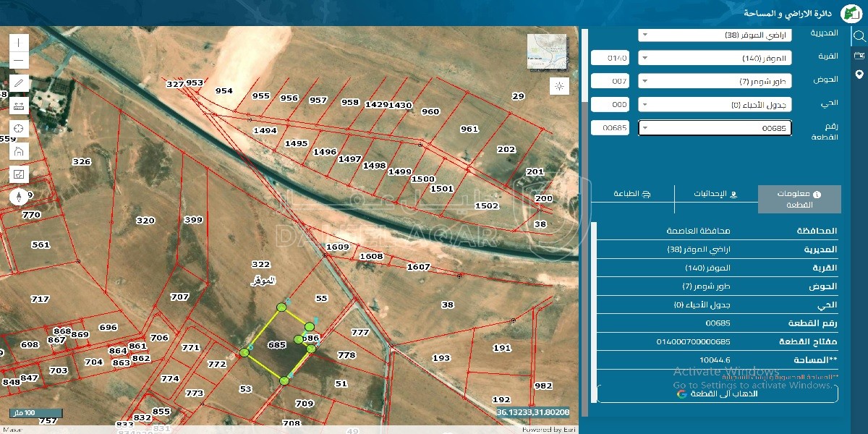Switch to the الإحداثيات coordinates tab
Image resolution: width=868 pixels, height=434 pixels.
[x=715, y=195]
